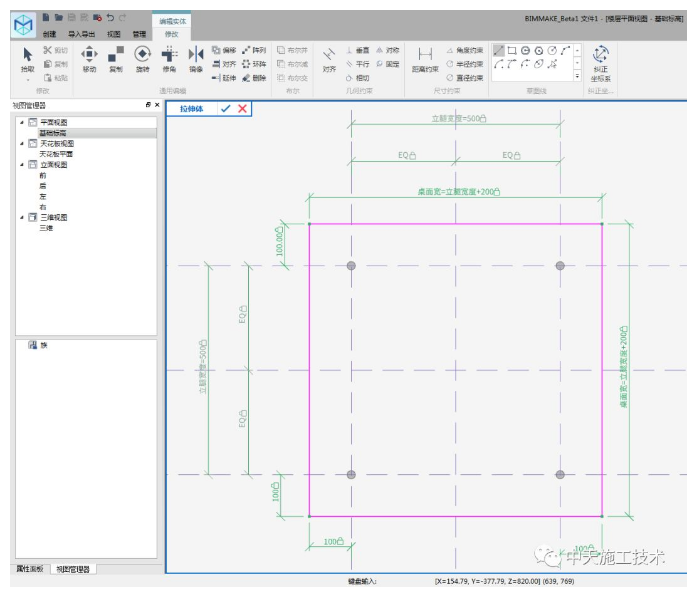
Task: Click the 角度约束 (angle constraint) tool
Action: (465, 50)
